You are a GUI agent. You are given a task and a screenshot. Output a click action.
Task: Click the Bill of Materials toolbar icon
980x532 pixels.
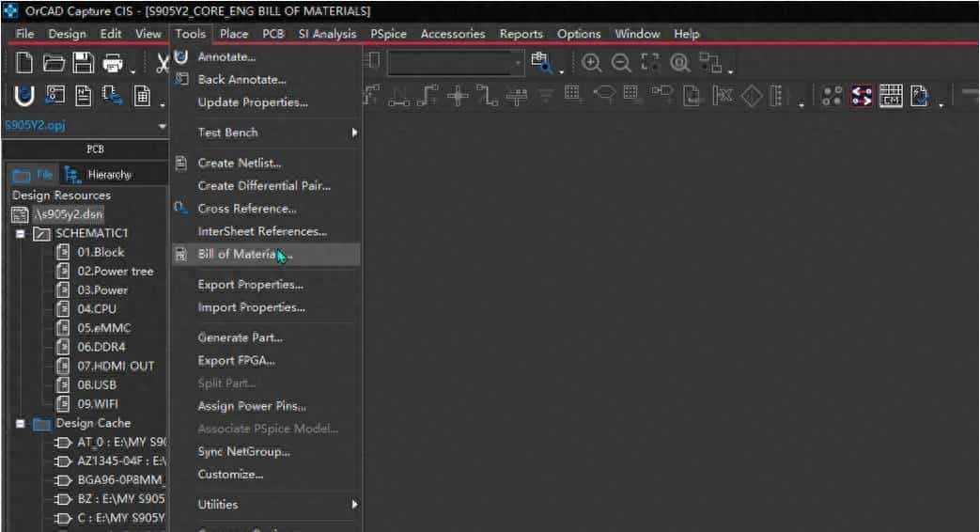coord(141,96)
